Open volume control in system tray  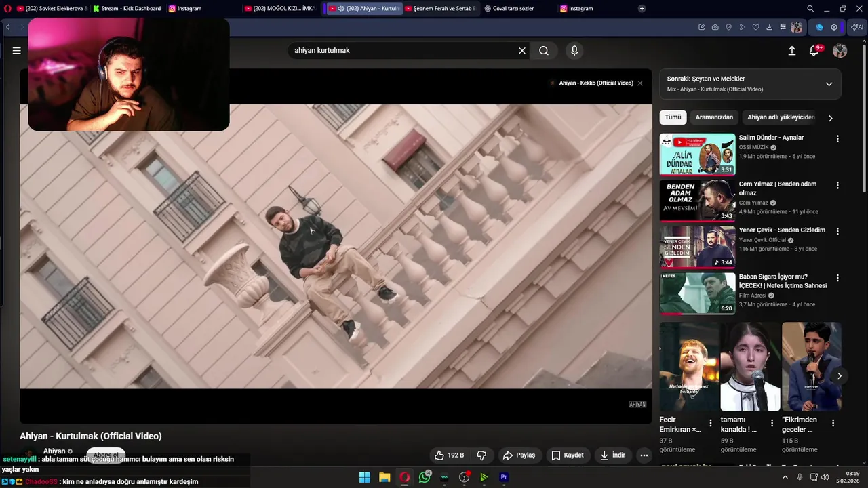pos(825,477)
